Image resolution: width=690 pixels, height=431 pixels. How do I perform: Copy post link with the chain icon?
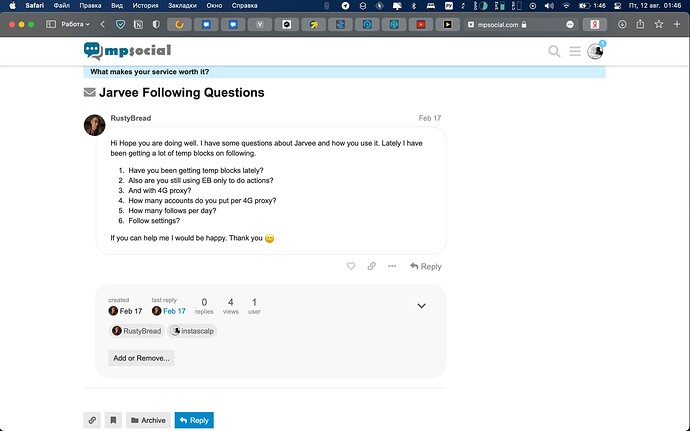point(371,266)
